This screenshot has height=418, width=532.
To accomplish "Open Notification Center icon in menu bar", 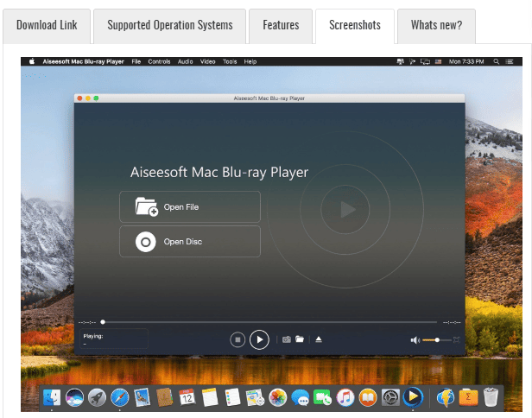I will [x=510, y=61].
